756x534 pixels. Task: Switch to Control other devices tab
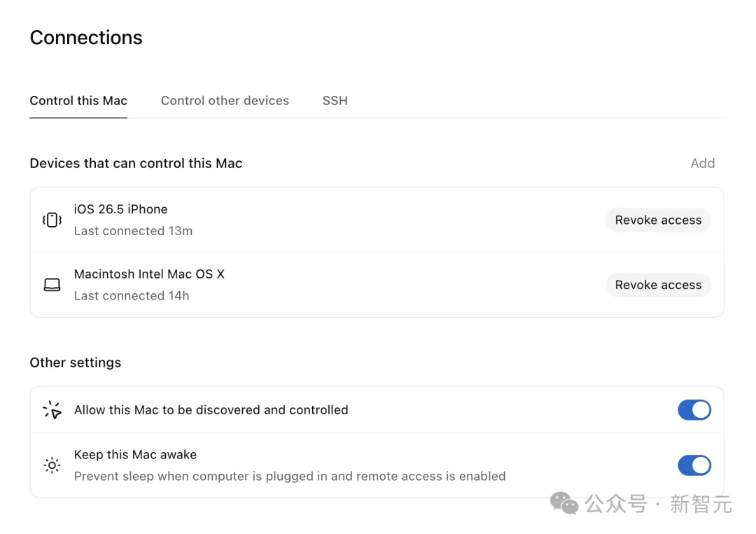[x=225, y=101]
